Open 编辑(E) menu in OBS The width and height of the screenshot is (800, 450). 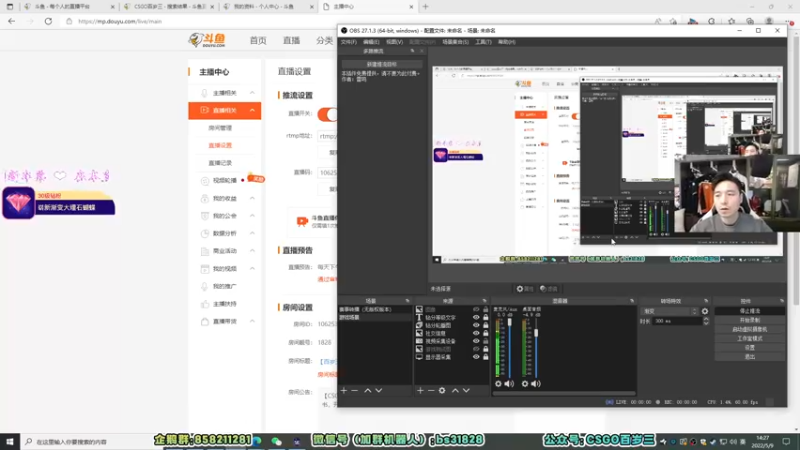pyautogui.click(x=371, y=42)
